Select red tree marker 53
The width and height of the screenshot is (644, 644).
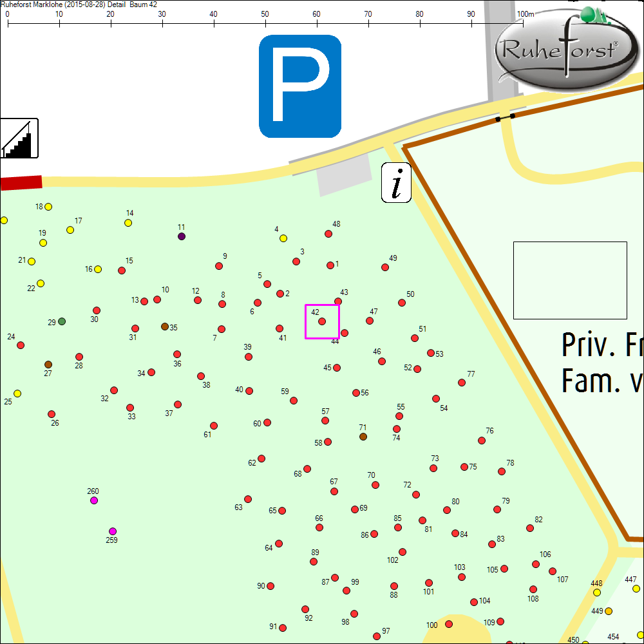(431, 353)
